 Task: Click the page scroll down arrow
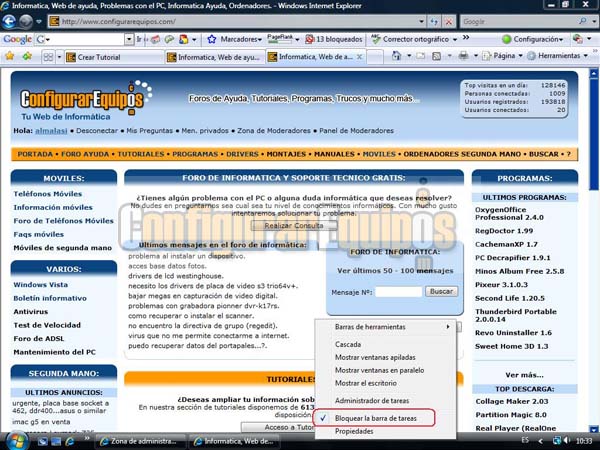pos(594,429)
